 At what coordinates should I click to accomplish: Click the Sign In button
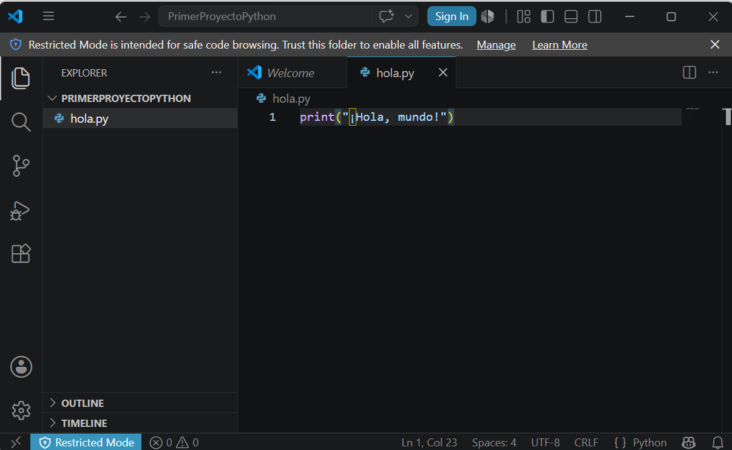(x=451, y=16)
